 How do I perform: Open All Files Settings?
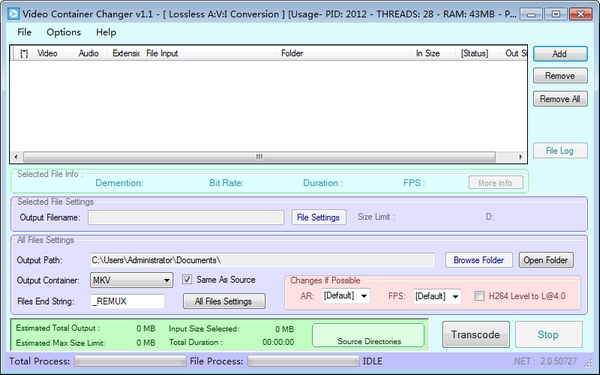tap(224, 301)
